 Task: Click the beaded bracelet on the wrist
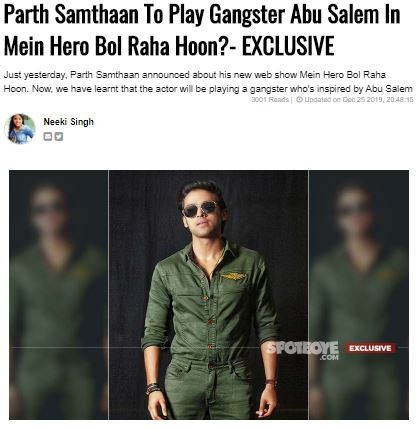[x=153, y=388]
